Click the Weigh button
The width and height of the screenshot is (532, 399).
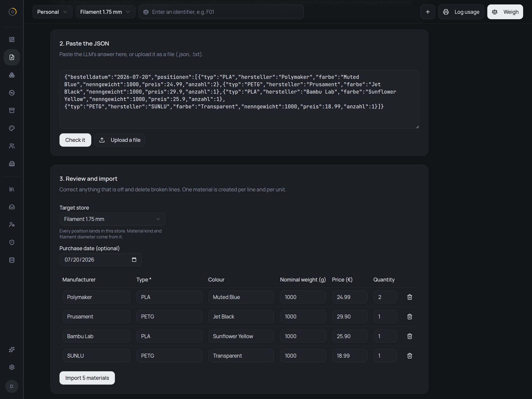[x=505, y=12]
